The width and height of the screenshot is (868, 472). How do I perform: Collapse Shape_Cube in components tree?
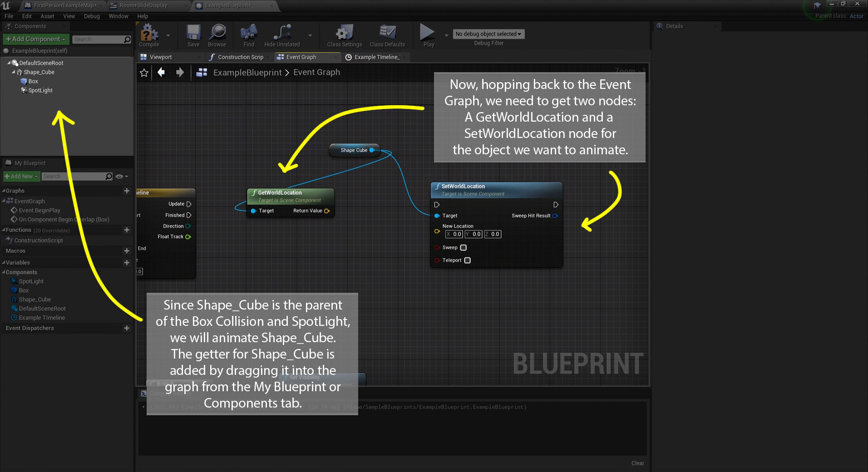click(x=13, y=72)
